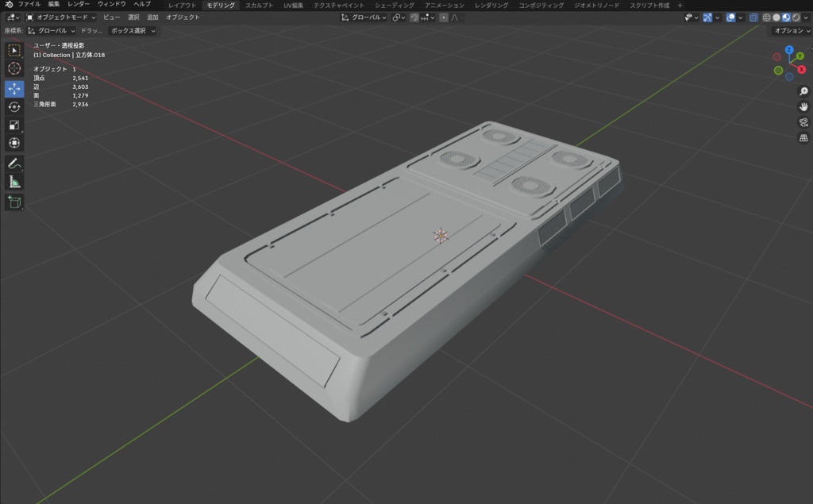Switch perspective/orthographic grid icon
813x504 pixels.
803,138
